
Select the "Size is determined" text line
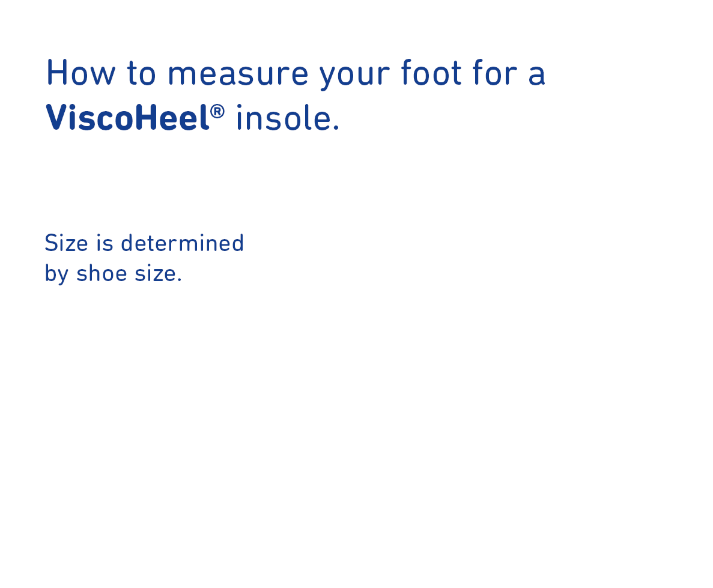(144, 243)
